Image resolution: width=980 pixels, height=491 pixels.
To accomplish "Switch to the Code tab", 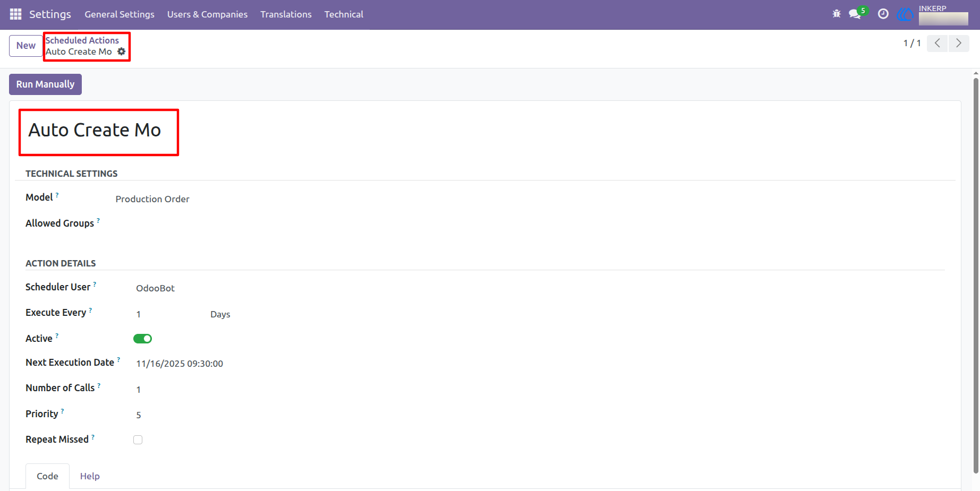I will pyautogui.click(x=47, y=476).
